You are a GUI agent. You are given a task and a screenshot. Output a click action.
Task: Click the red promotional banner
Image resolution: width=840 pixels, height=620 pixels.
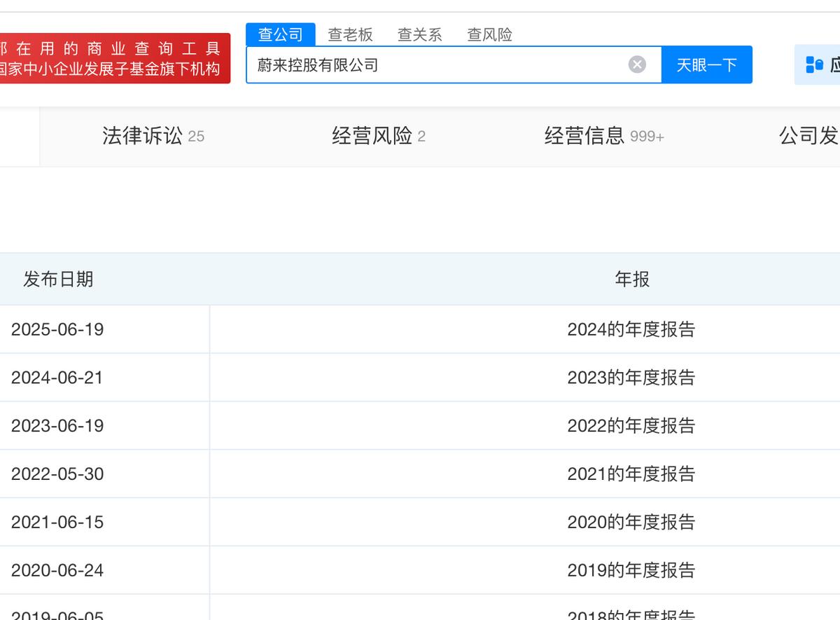(x=115, y=59)
